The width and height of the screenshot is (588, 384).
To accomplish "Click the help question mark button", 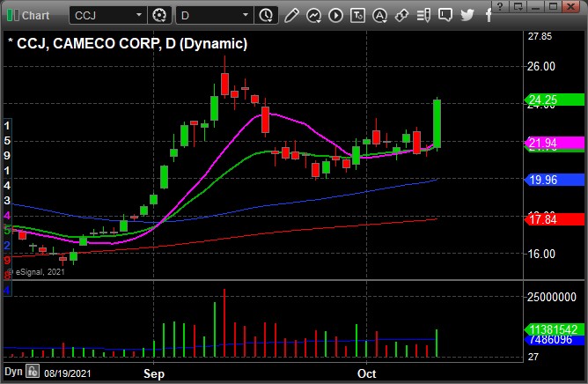I will [500, 6].
